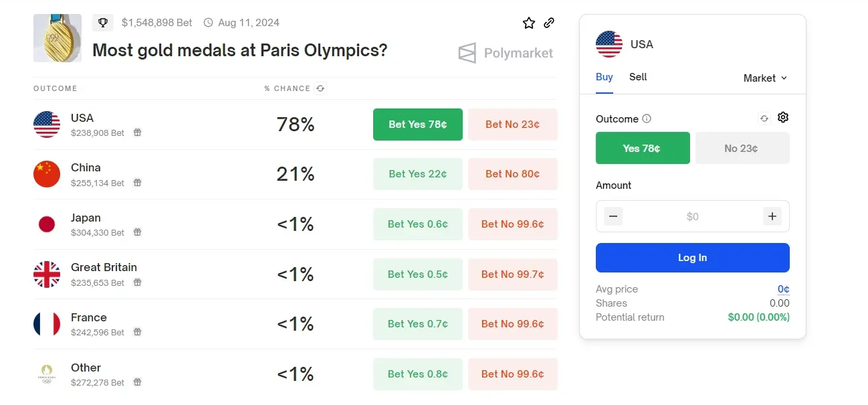Image resolution: width=868 pixels, height=405 pixels.
Task: Open the Market order type dropdown
Action: pyautogui.click(x=765, y=78)
